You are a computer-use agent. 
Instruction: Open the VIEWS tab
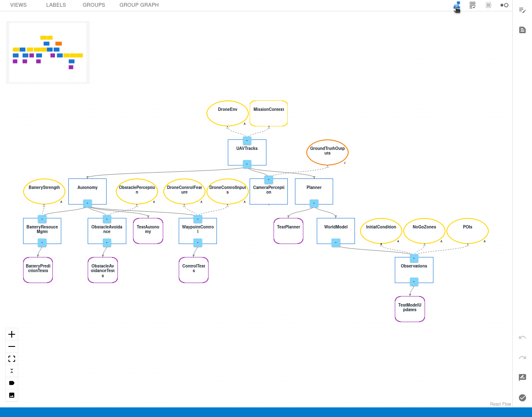coord(18,5)
